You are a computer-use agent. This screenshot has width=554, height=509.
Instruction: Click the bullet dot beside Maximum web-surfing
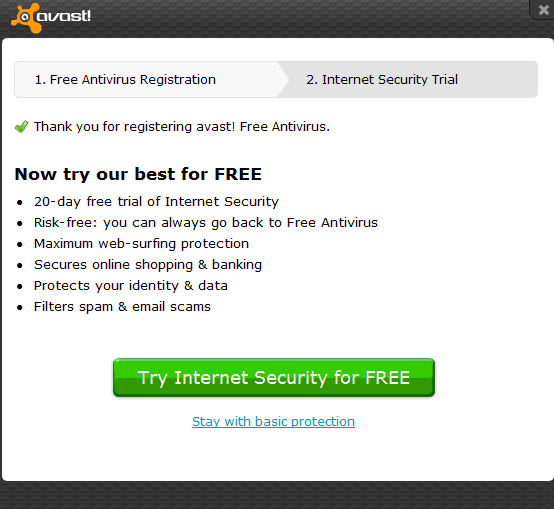[x=20, y=244]
